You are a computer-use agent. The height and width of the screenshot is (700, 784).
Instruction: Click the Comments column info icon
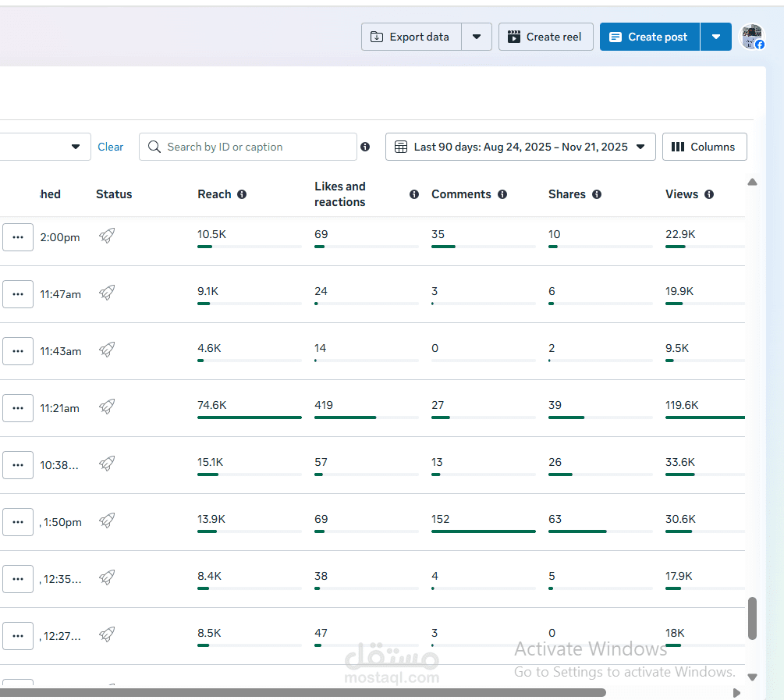point(502,194)
